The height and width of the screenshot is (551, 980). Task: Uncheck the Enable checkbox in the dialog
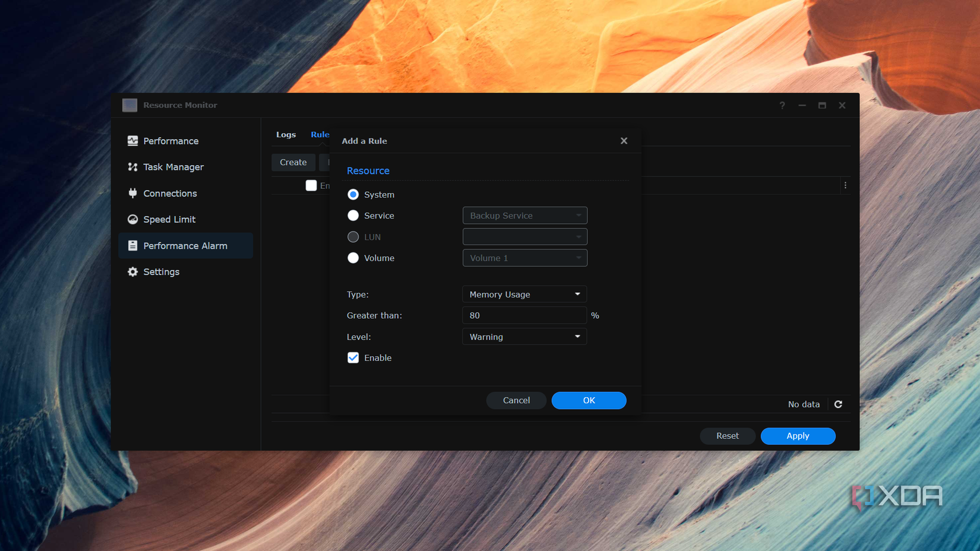pos(353,357)
